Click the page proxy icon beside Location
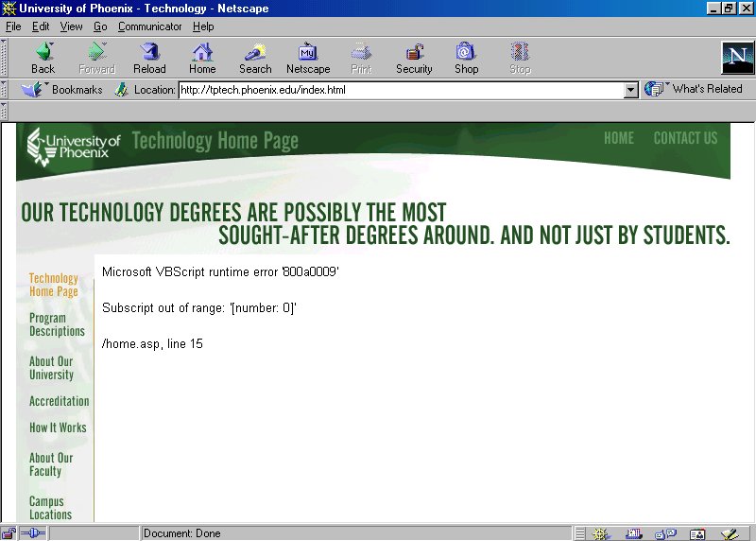This screenshot has height=541, width=756. [122, 89]
